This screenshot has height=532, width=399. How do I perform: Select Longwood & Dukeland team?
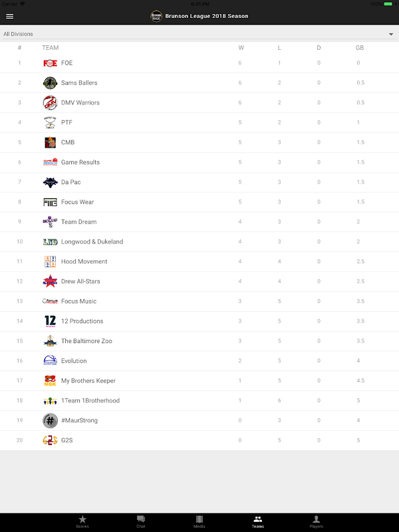[92, 242]
